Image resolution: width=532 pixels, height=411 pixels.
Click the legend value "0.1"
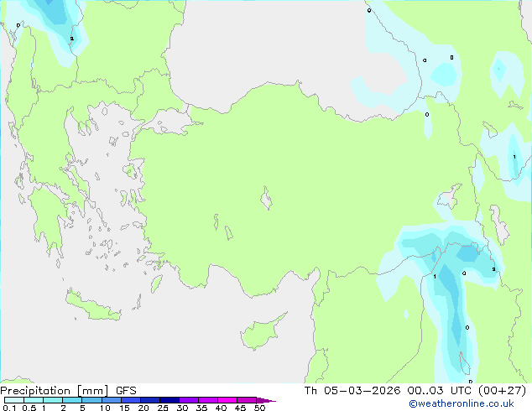9,408
